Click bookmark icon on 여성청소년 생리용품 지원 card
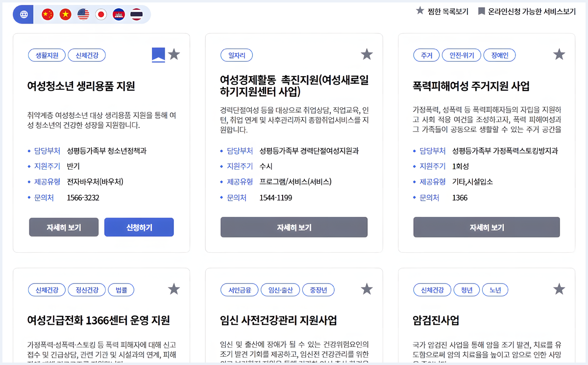588x365 pixels. [158, 54]
